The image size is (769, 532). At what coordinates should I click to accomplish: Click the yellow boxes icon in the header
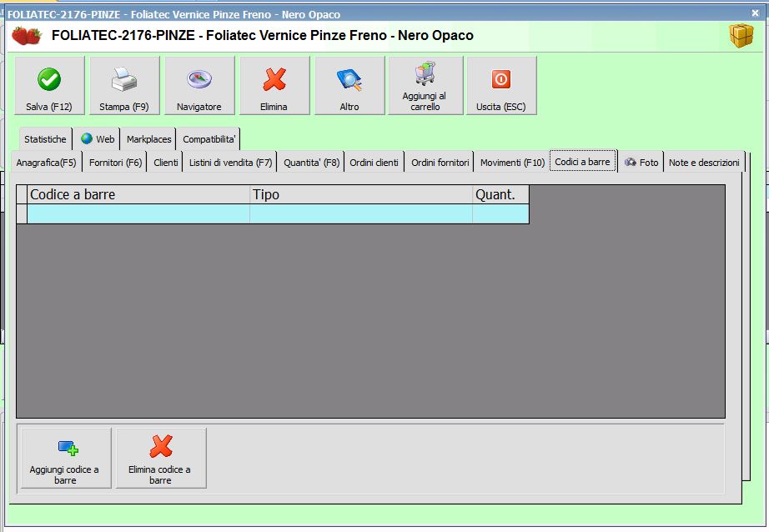tap(741, 35)
